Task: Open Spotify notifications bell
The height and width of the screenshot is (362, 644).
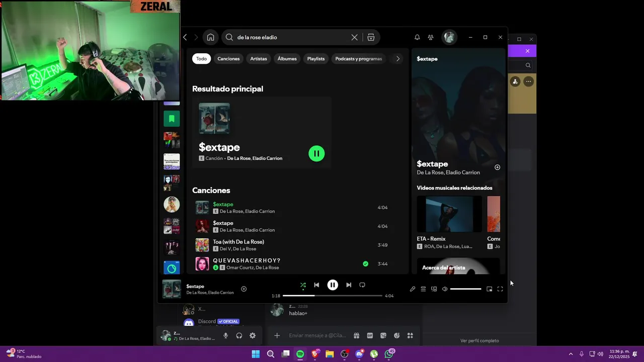Action: point(417,37)
